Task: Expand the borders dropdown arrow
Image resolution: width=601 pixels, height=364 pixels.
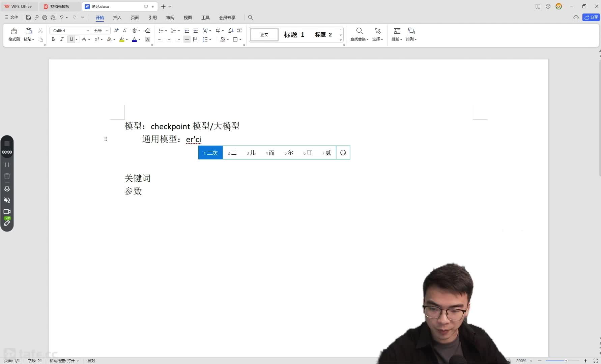Action: pyautogui.click(x=240, y=39)
